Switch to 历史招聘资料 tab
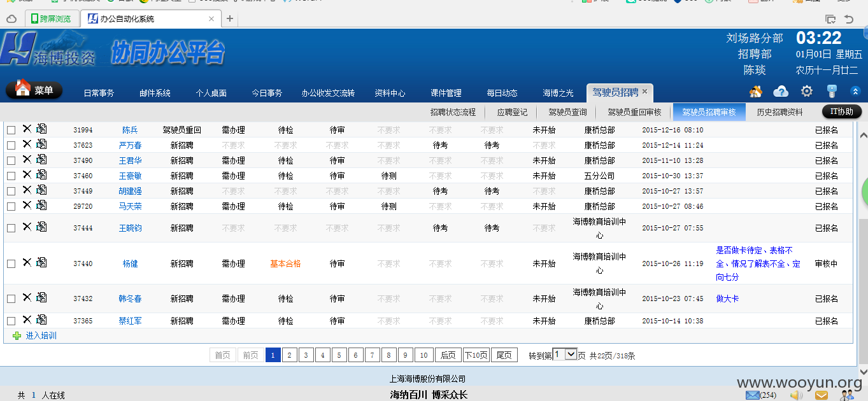The width and height of the screenshot is (868, 401). pos(780,112)
